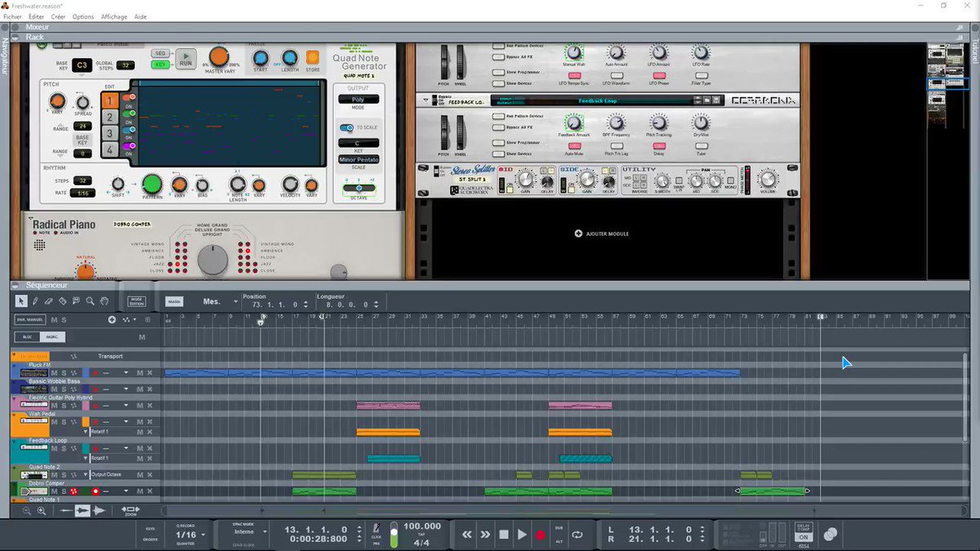Select the Hand tool in sequencer toolbar
The image size is (980, 551).
point(105,301)
